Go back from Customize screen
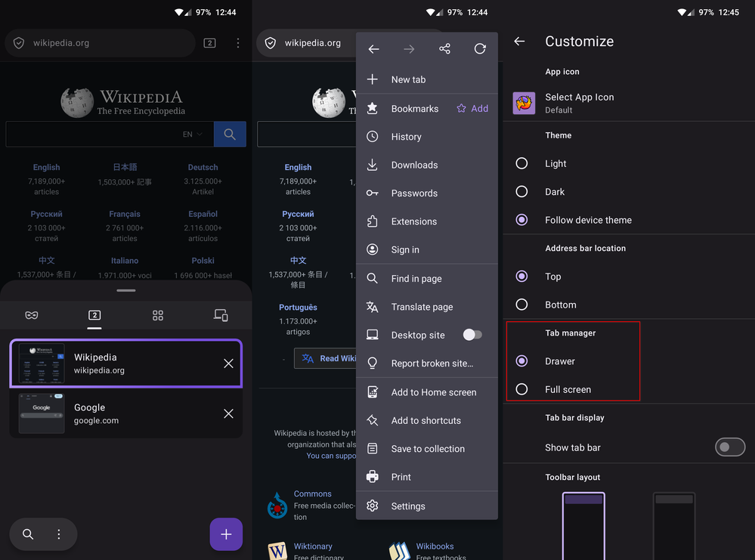 [519, 42]
